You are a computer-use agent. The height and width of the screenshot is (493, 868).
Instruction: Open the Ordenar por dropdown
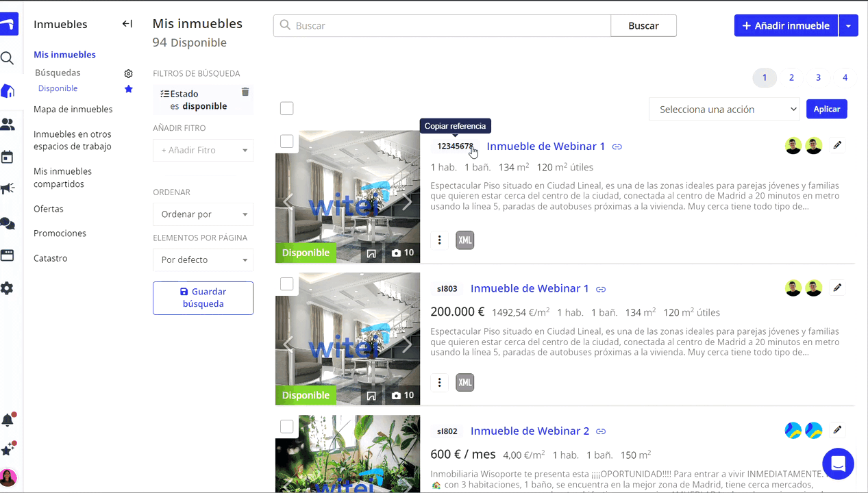tap(203, 214)
